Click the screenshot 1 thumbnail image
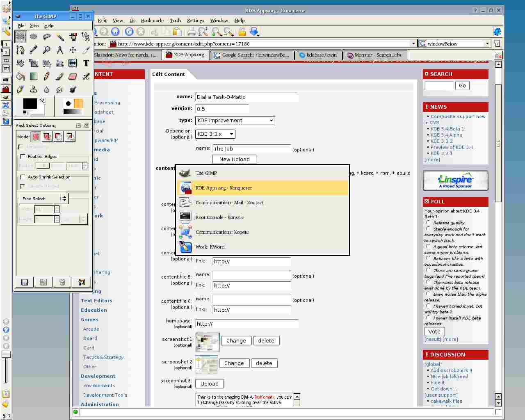This screenshot has height=420, width=525. (x=208, y=342)
